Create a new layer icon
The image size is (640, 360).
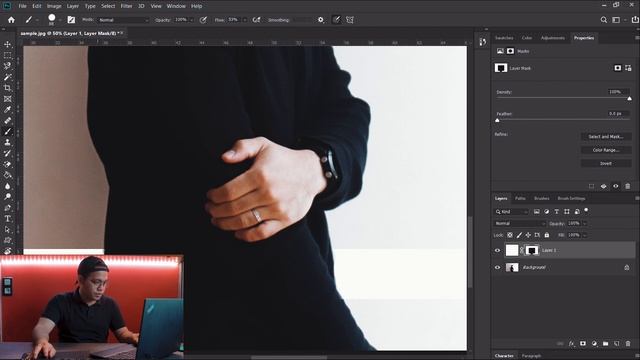pyautogui.click(x=617, y=344)
